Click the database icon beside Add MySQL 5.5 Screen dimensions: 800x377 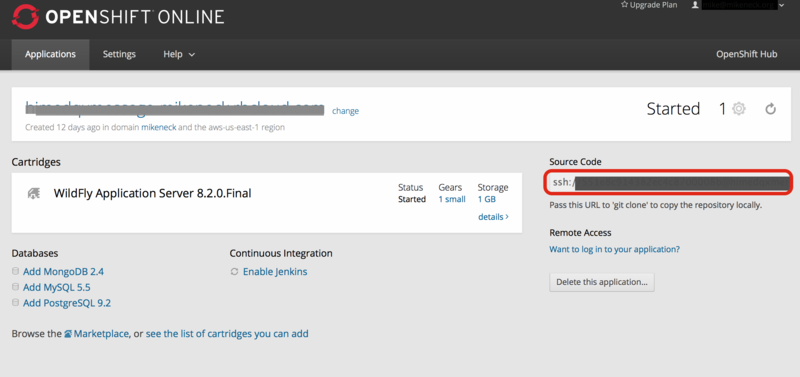[x=16, y=287]
